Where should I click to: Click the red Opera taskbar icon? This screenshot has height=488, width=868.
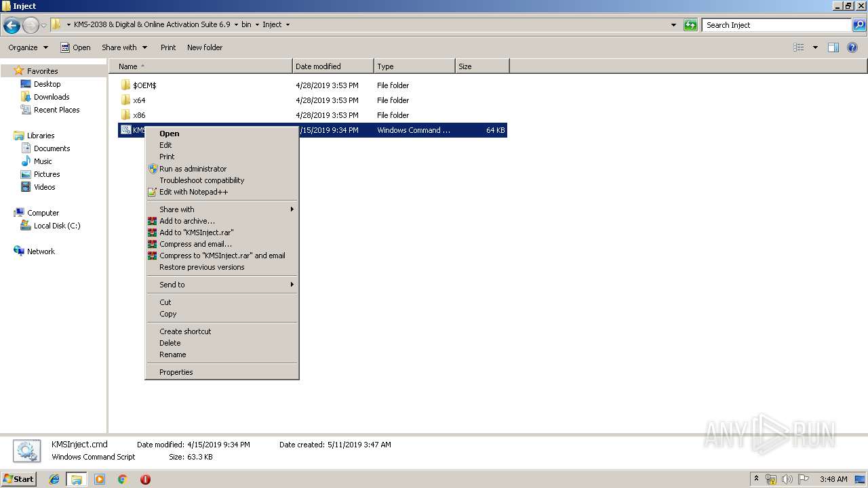145,479
